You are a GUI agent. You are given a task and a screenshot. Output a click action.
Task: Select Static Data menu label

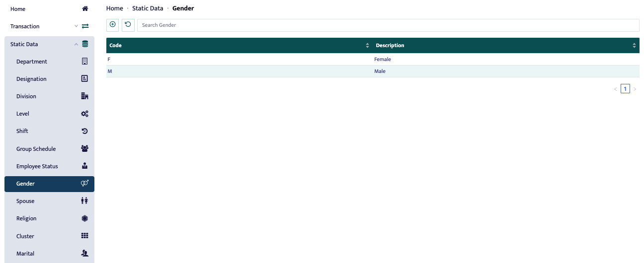coord(24,44)
